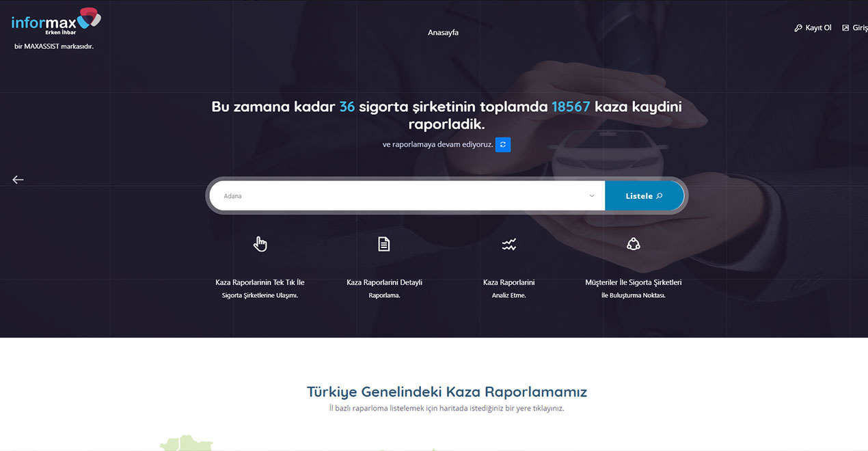Click the Listele search button
The image size is (868, 451).
pos(645,196)
